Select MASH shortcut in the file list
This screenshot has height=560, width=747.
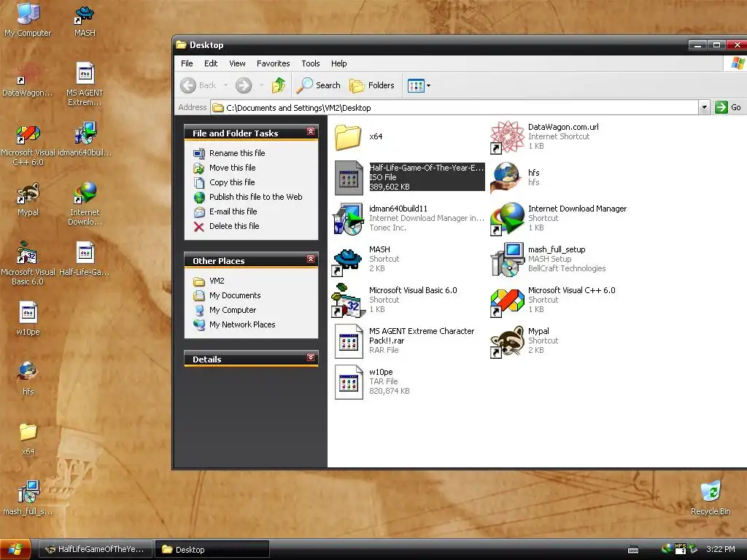367,259
